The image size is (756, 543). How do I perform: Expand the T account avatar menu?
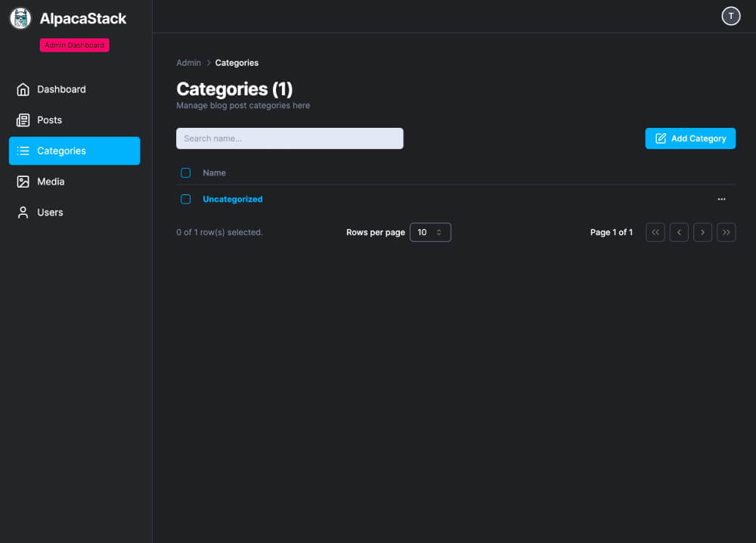tap(730, 15)
